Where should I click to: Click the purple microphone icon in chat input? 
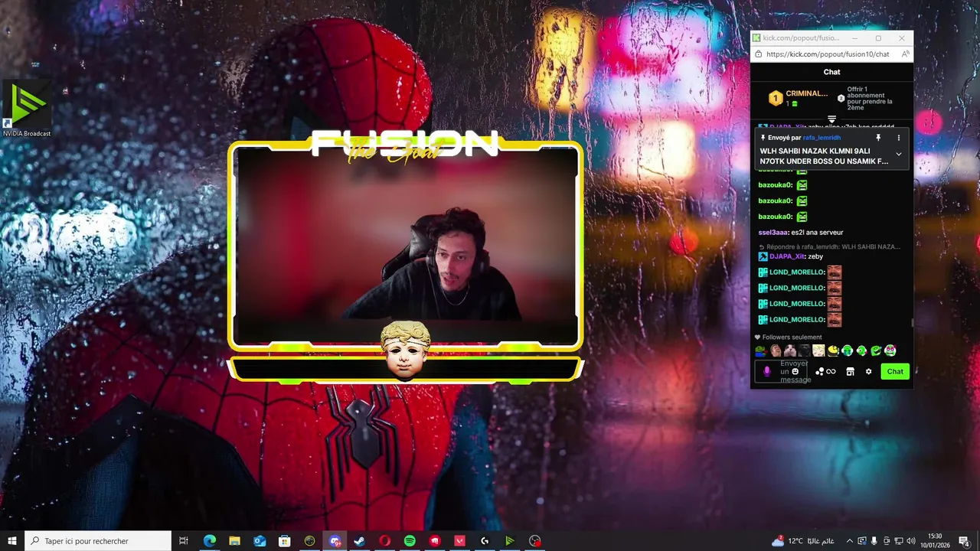[767, 371]
